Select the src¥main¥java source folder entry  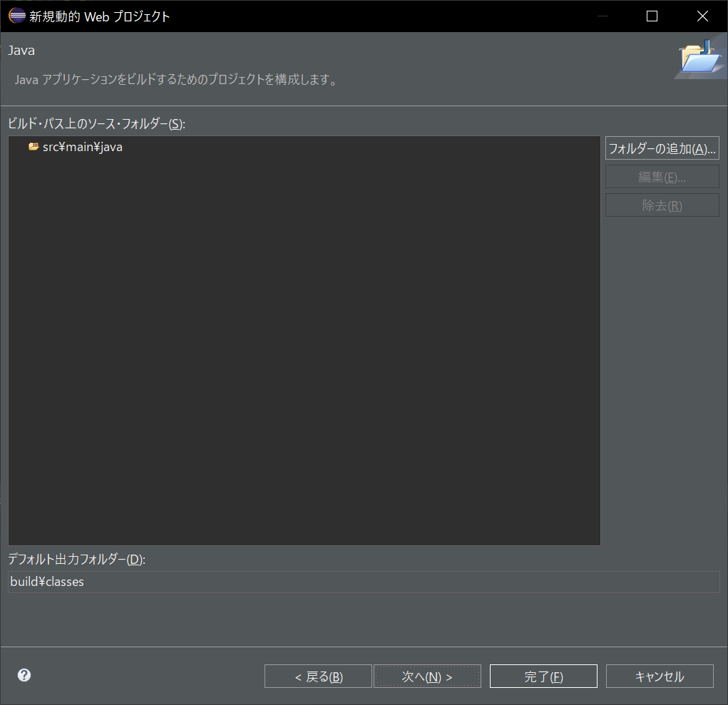click(x=82, y=146)
